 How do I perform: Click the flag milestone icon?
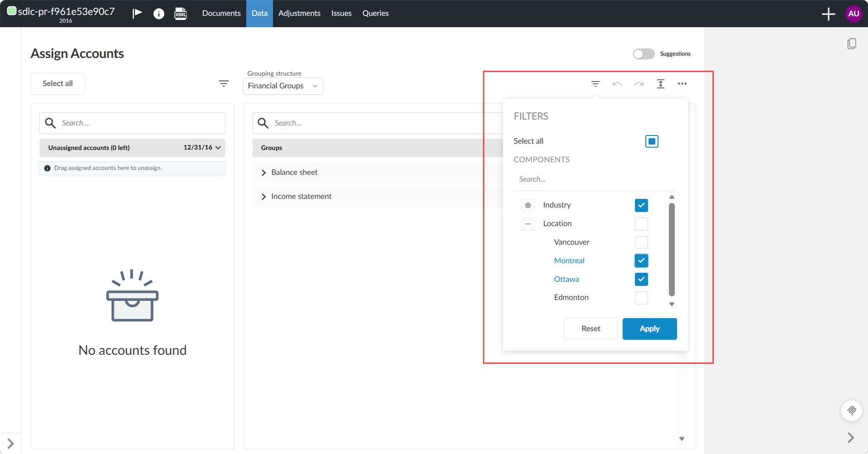[137, 13]
